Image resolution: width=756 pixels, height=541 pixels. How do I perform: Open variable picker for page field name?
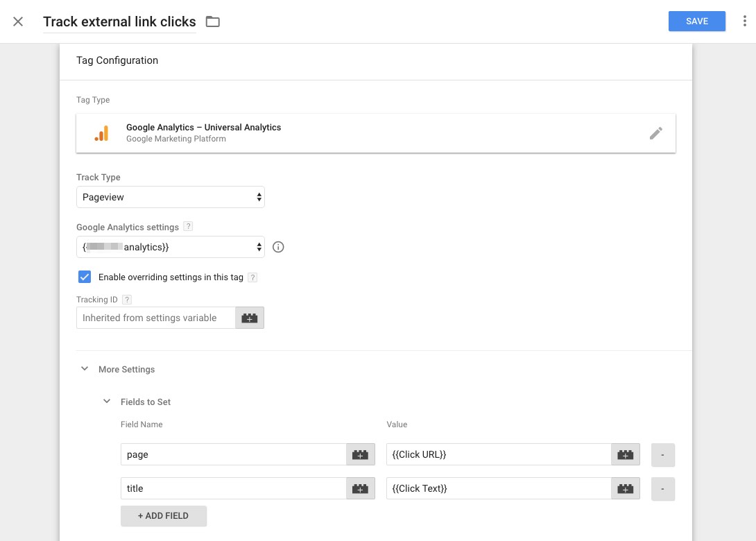360,454
